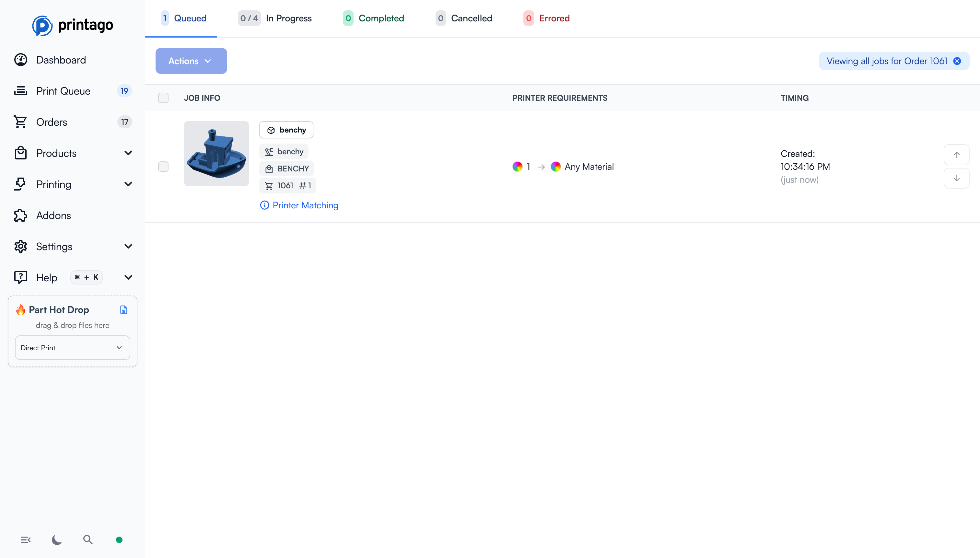Open the Direct Print dropdown
Image resolution: width=980 pixels, height=558 pixels.
(72, 348)
